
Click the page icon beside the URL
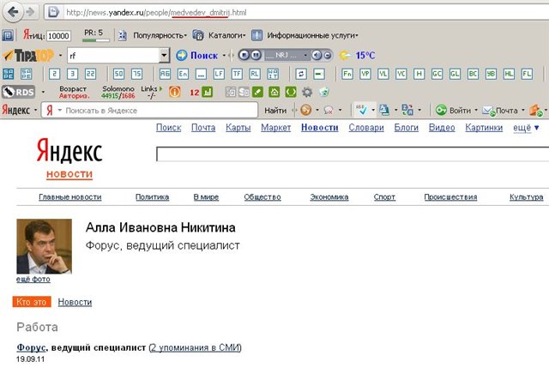(53, 12)
